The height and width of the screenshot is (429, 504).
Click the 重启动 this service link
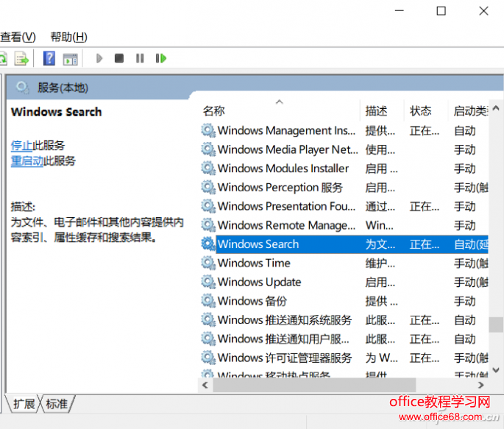[27, 160]
